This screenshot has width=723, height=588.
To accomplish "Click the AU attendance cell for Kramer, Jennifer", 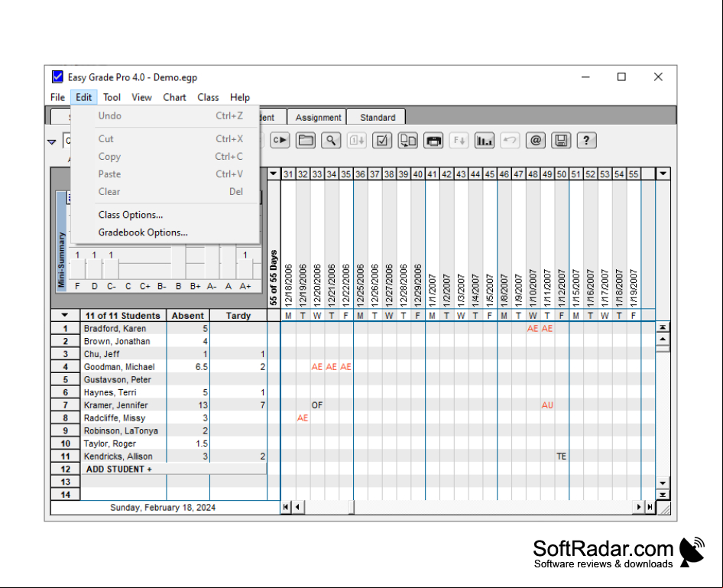I will pos(547,405).
